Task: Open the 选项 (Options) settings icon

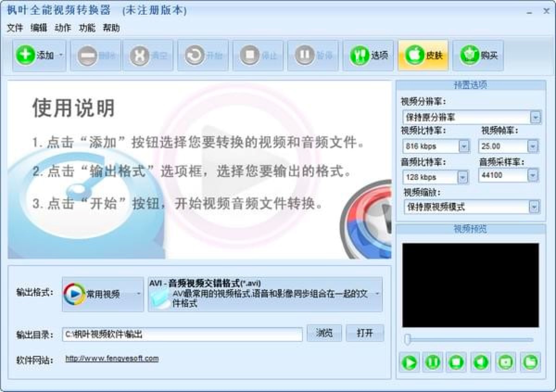Action: point(367,55)
